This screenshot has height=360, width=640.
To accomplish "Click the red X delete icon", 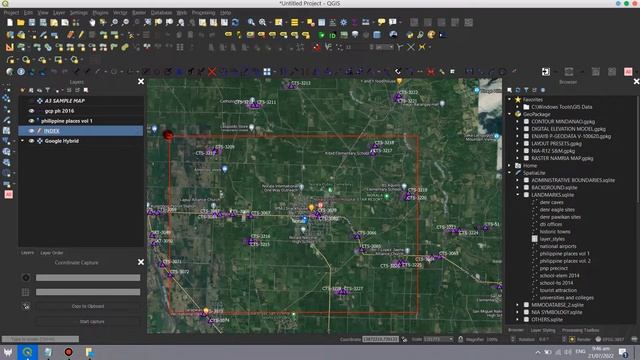I will pyautogui.click(x=212, y=72).
